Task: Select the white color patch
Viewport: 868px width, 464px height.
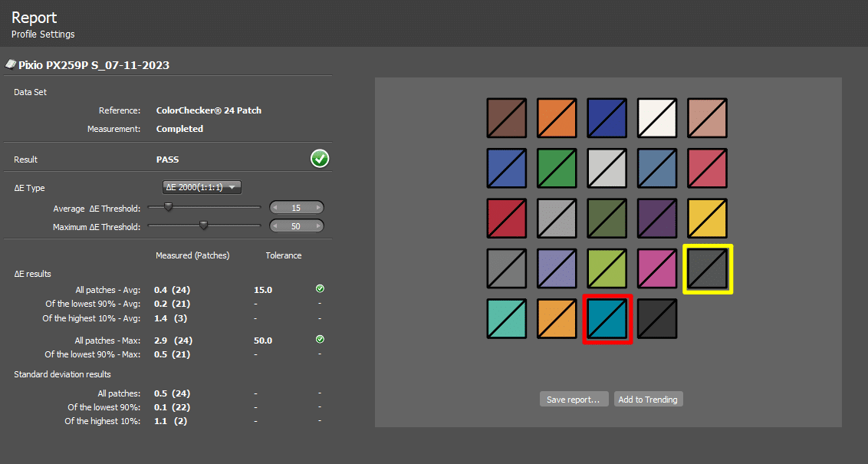Action: click(657, 118)
